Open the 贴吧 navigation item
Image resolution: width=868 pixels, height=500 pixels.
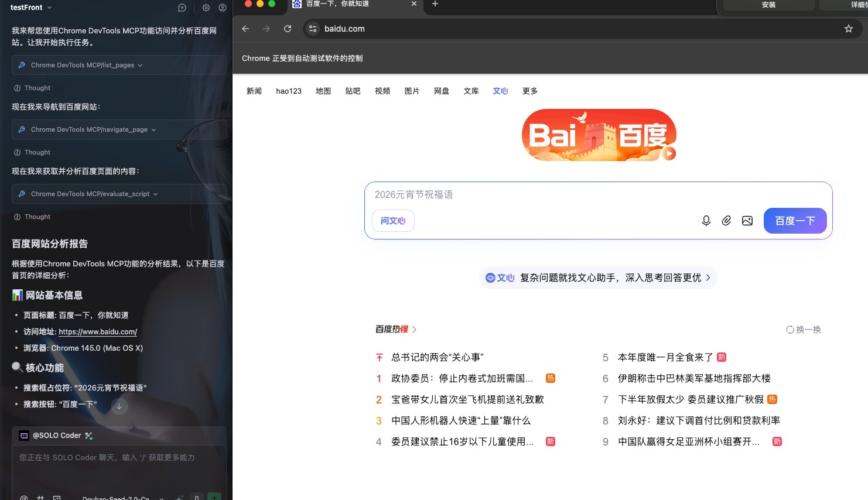353,91
